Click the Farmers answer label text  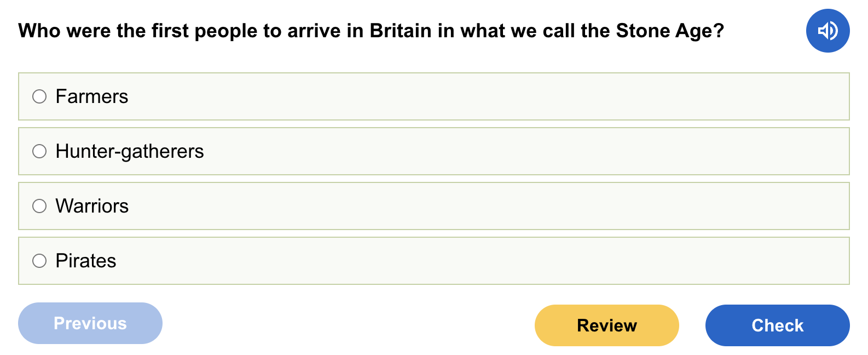[x=91, y=96]
